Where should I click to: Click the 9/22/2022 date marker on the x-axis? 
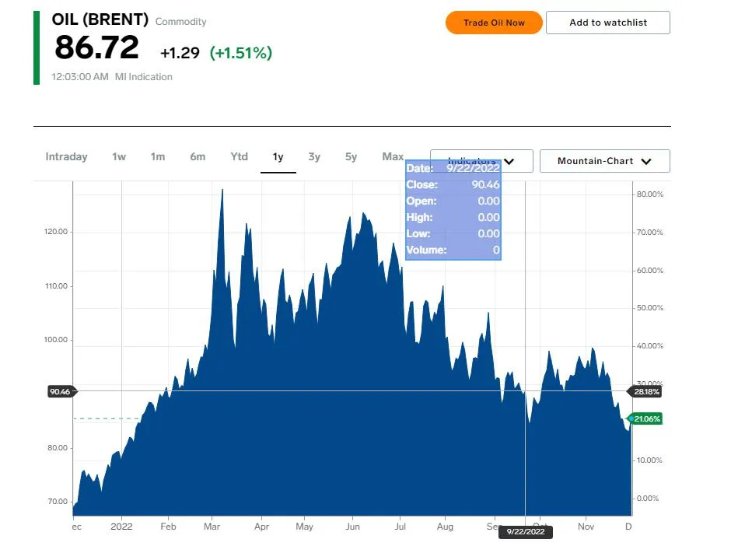pyautogui.click(x=525, y=532)
